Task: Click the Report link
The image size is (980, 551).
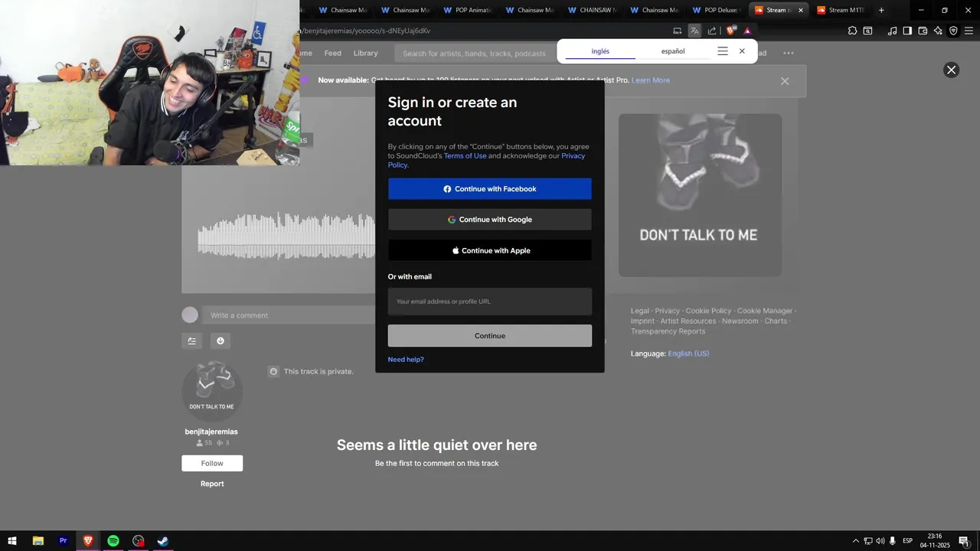Action: pyautogui.click(x=212, y=484)
